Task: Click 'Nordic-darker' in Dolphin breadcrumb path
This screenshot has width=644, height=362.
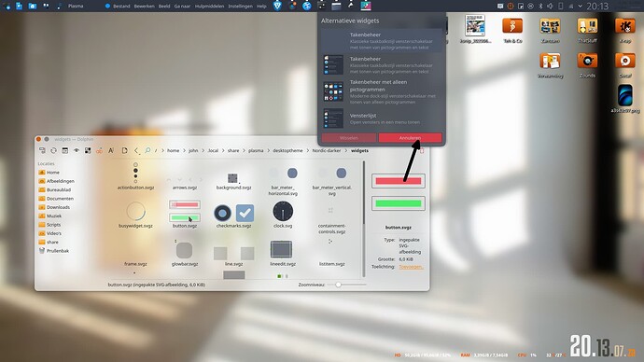Action: pyautogui.click(x=327, y=150)
